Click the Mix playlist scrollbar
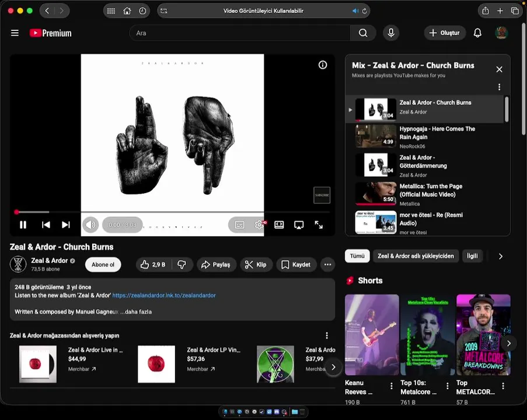The image size is (527, 420). 506,109
